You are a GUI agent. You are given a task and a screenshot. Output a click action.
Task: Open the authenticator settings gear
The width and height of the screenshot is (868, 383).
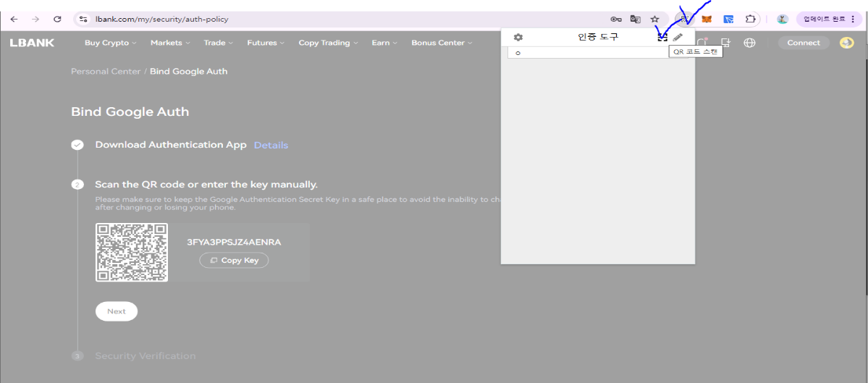518,37
